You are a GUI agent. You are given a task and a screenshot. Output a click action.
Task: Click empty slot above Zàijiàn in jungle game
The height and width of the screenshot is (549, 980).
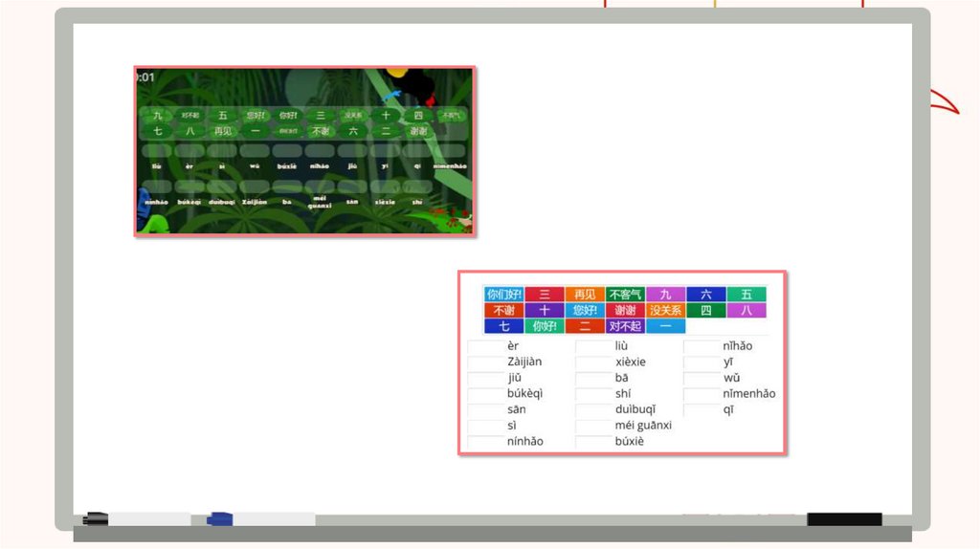255,187
